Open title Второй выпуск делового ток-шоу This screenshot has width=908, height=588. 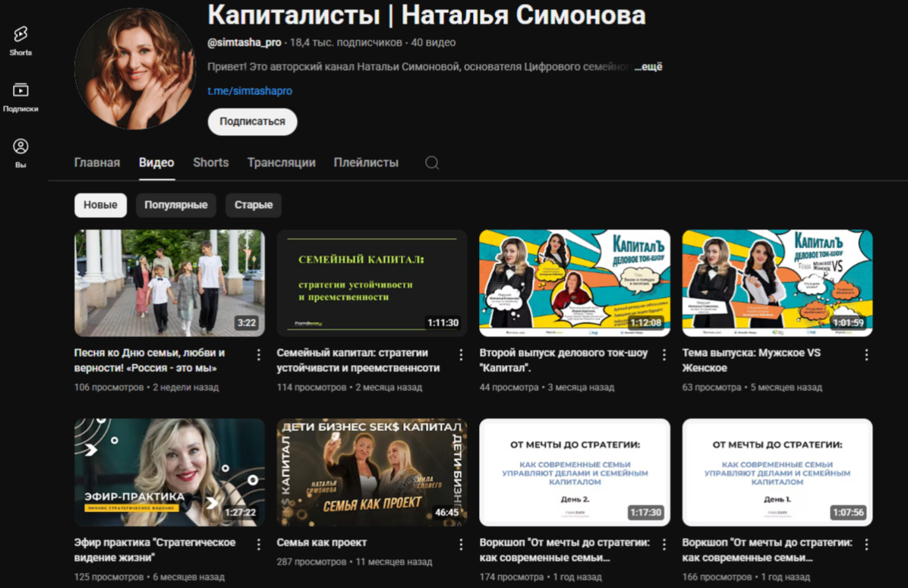[563, 360]
